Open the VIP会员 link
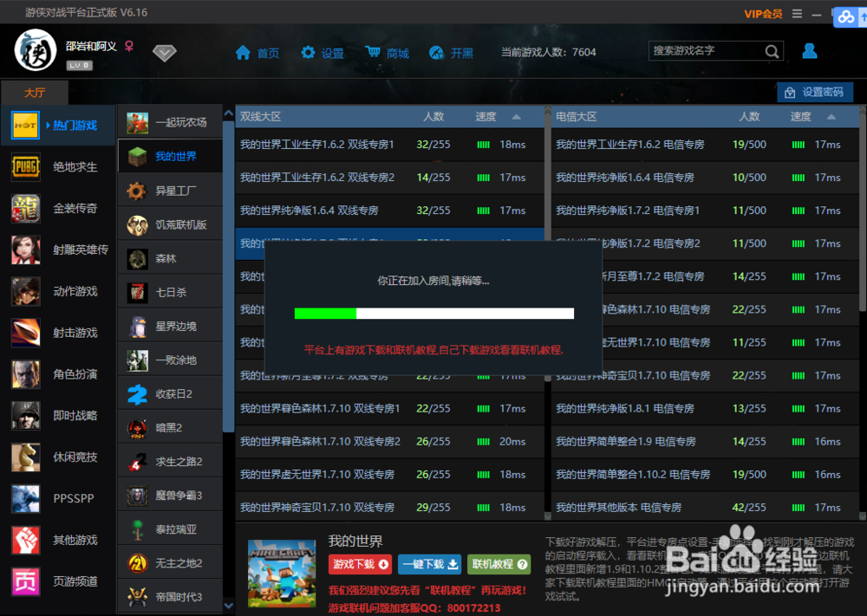 763,14
